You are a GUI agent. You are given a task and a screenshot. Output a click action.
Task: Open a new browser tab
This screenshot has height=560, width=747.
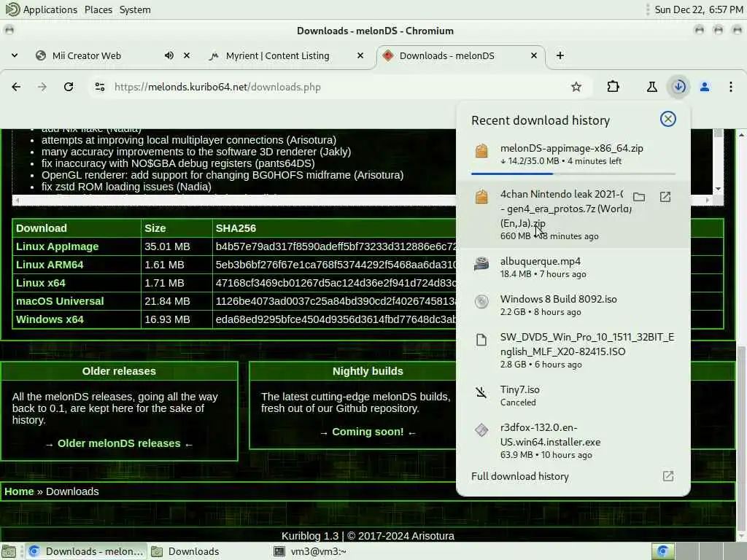pos(560,55)
